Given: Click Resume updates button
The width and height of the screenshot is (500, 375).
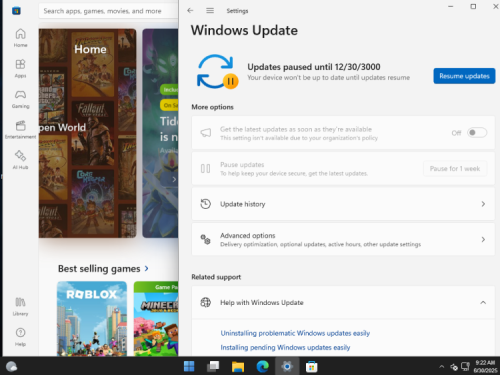Looking at the screenshot, I should point(464,76).
